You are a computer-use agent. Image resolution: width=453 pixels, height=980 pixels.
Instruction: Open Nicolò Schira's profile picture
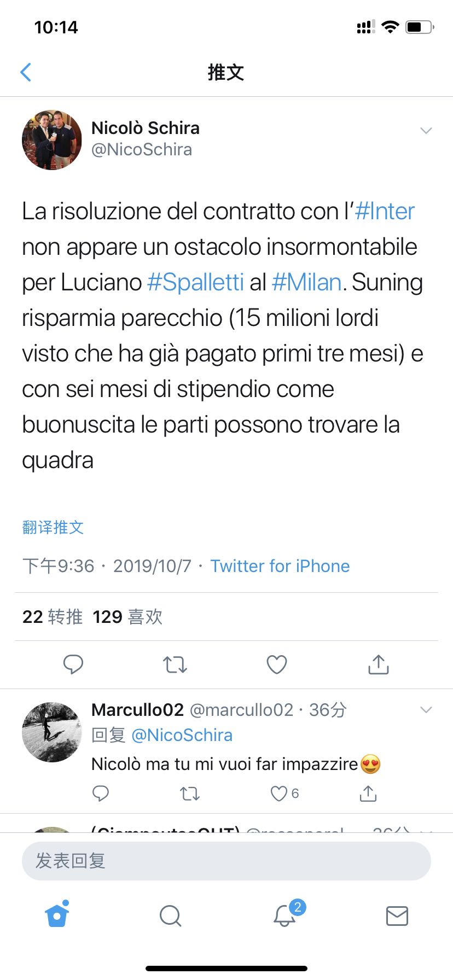click(51, 140)
